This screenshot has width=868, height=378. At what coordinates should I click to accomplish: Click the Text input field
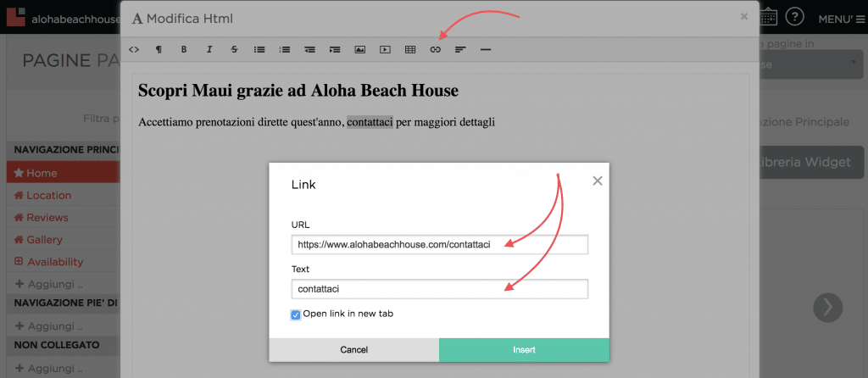[x=440, y=289]
